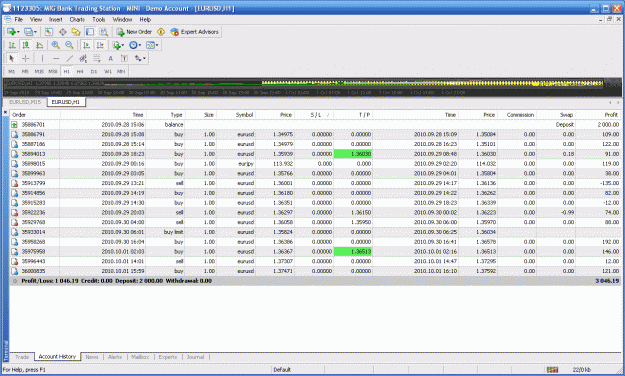Open the Tools menu
The image size is (625, 376).
click(98, 19)
